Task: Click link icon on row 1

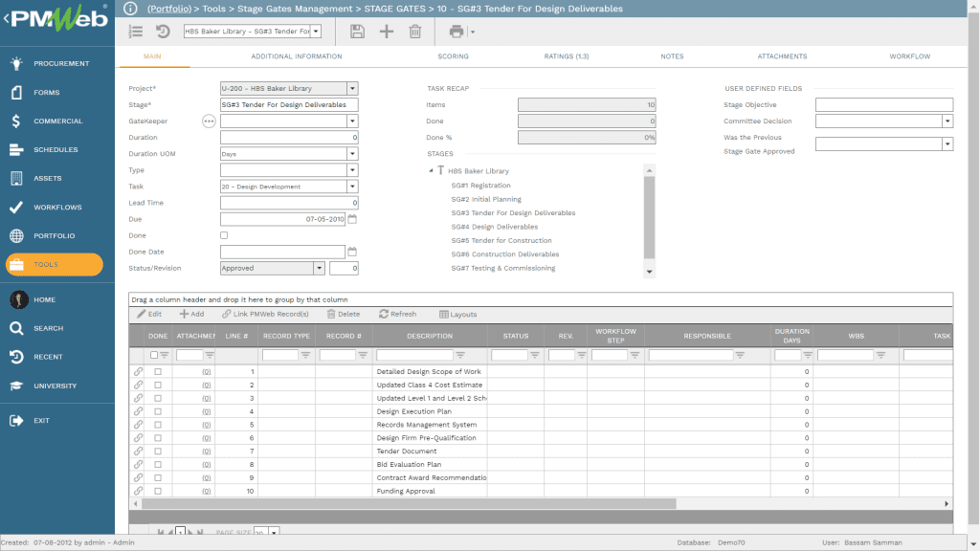Action: 138,372
